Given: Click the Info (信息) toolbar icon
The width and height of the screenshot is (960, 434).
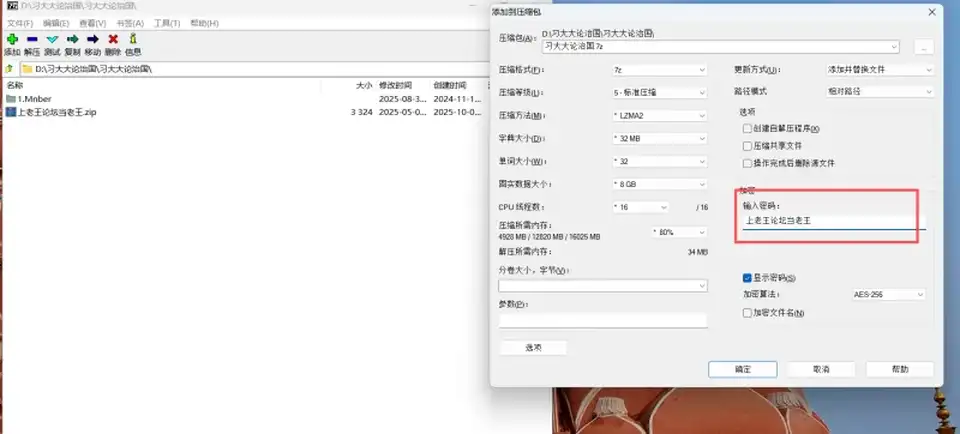Looking at the screenshot, I should [133, 40].
